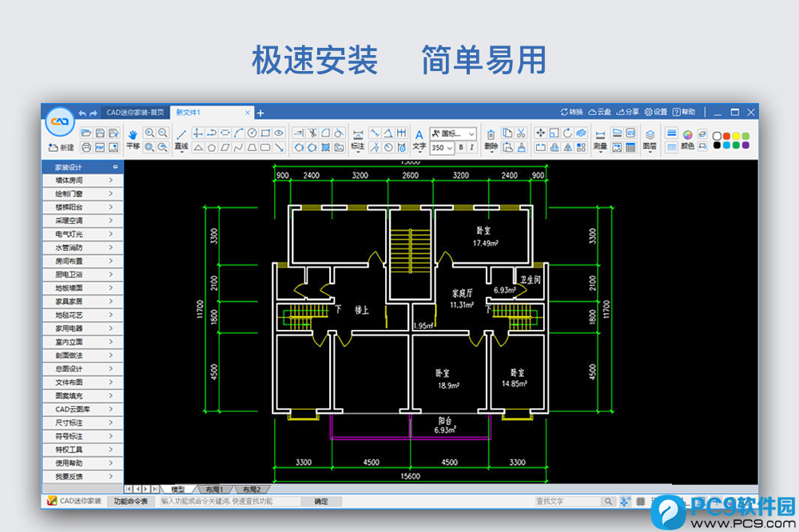Open the 云盘 cloud drive
The height and width of the screenshot is (532, 799).
pyautogui.click(x=599, y=112)
